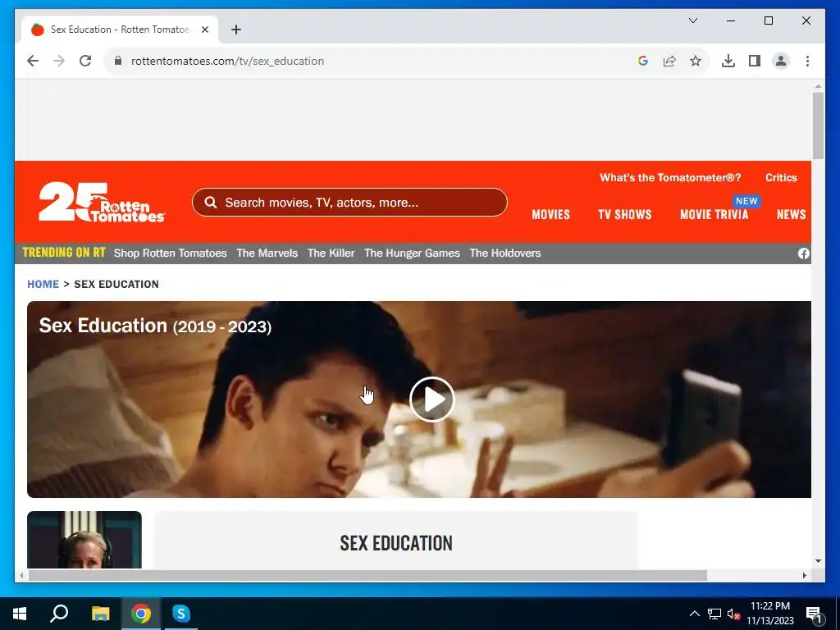Screen dimensions: 840x630
Task: Click the scroll right arrow
Action: [804, 575]
